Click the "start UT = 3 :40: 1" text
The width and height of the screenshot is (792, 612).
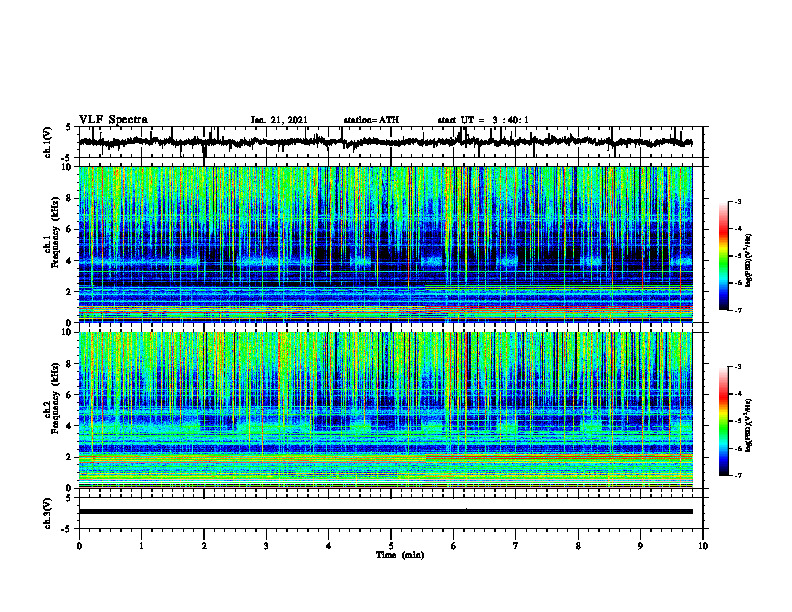pos(483,120)
